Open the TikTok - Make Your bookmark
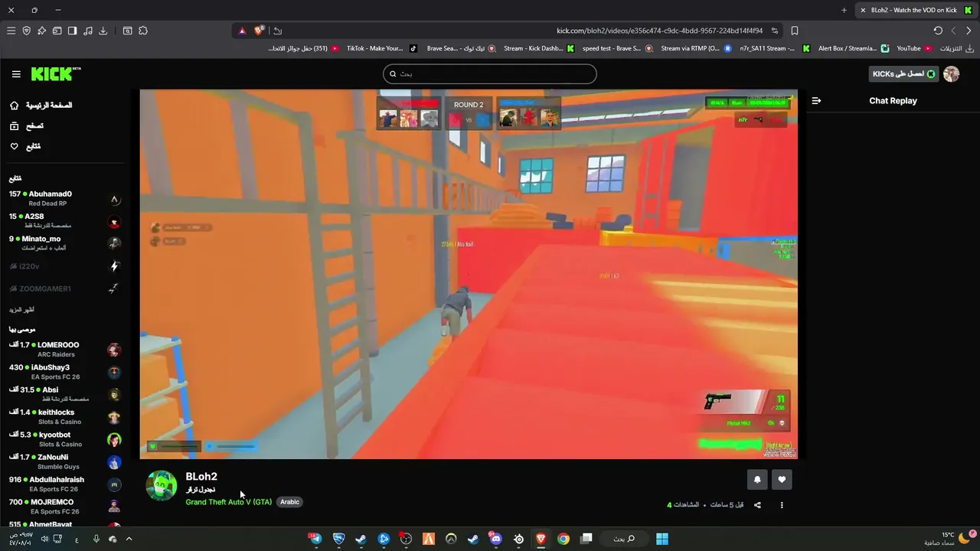This screenshot has width=980, height=551. (x=381, y=48)
